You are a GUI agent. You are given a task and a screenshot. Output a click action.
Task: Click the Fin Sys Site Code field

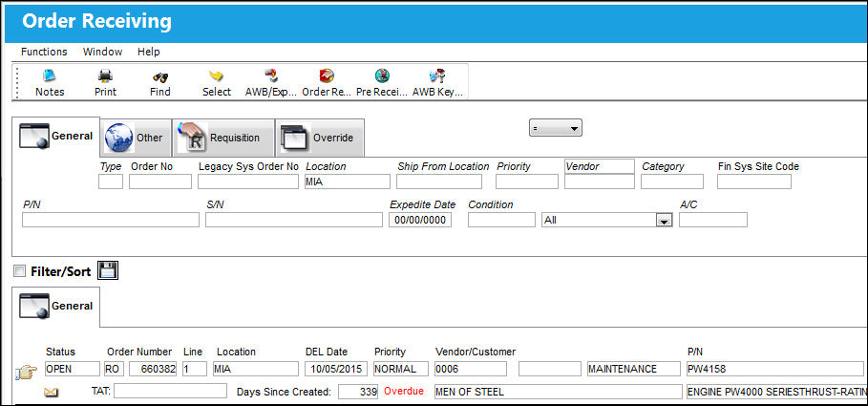point(754,182)
